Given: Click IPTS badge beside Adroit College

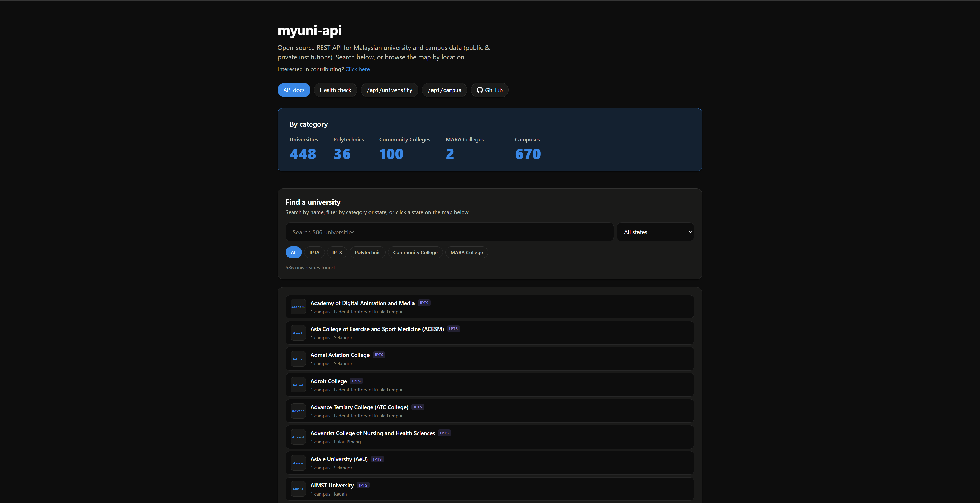Looking at the screenshot, I should click(x=356, y=381).
